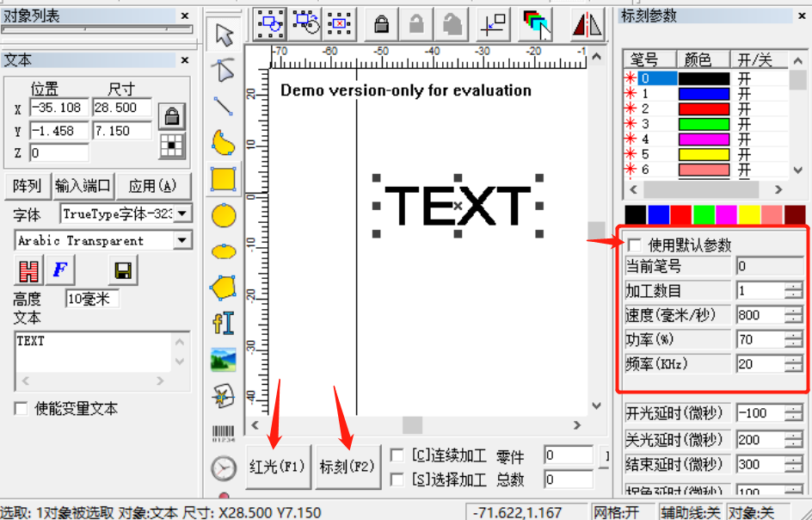The image size is (812, 520).
Task: Click the X position input field
Action: [59, 108]
